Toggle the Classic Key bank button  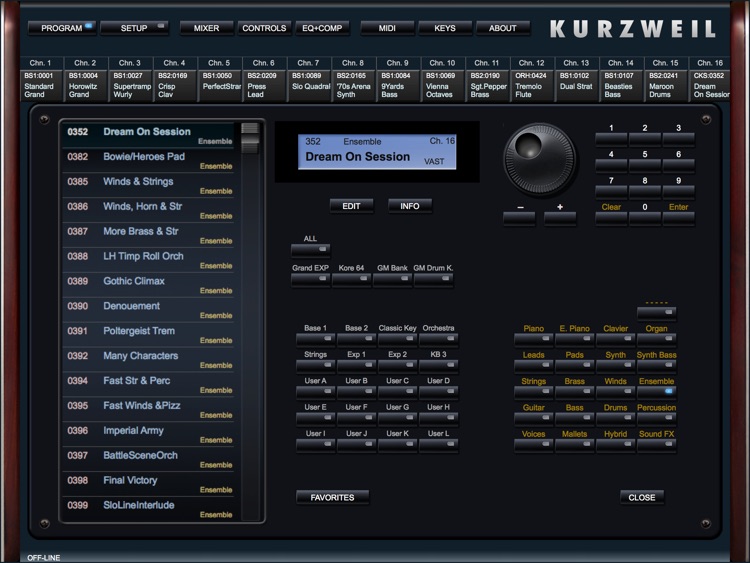coord(397,340)
